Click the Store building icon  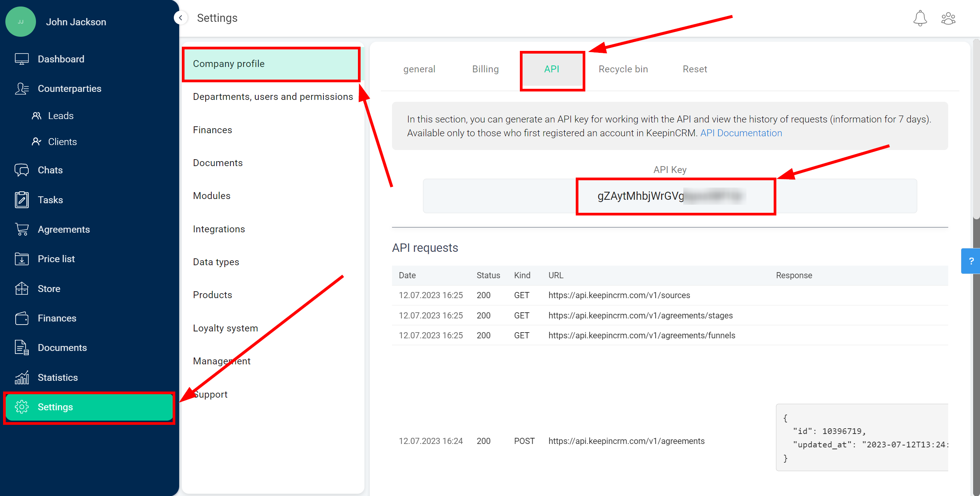[22, 289]
